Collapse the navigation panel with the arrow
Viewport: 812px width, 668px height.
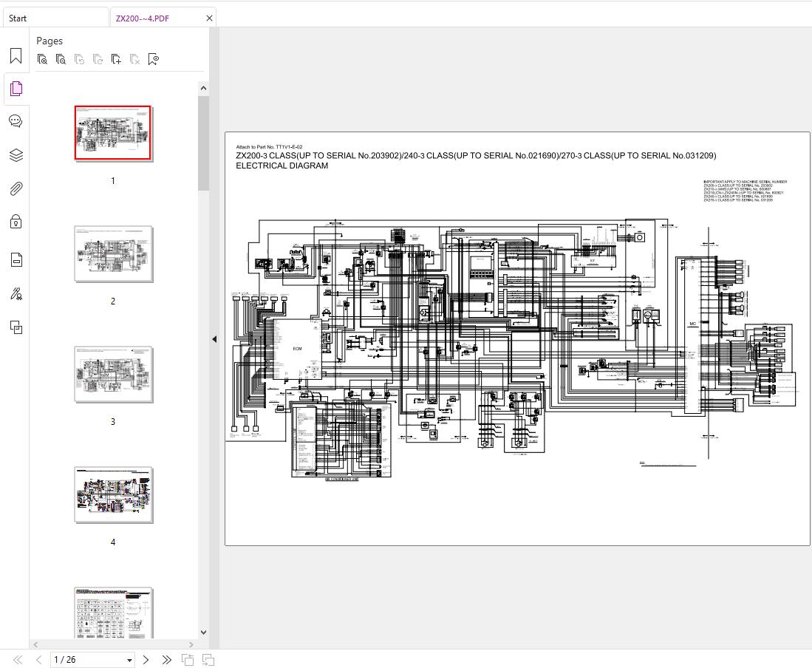pos(214,339)
